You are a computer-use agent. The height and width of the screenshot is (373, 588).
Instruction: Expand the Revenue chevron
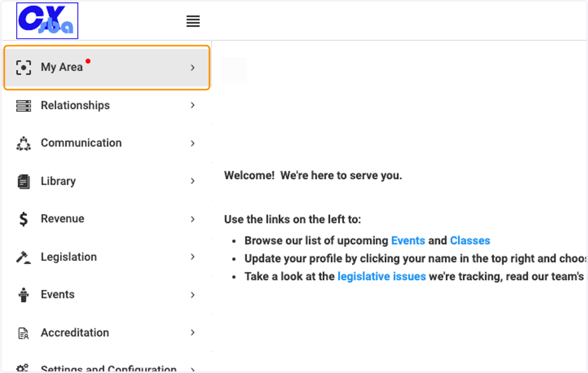[x=193, y=219]
